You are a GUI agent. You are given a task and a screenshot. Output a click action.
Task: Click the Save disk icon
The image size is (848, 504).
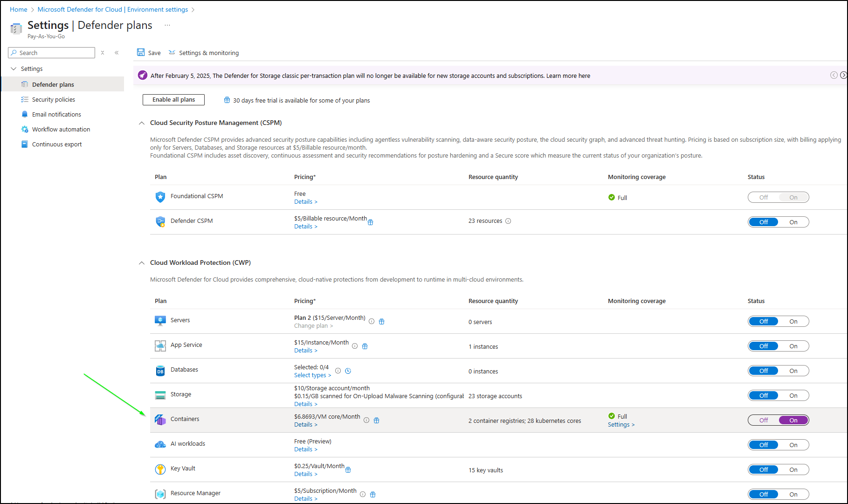(141, 53)
